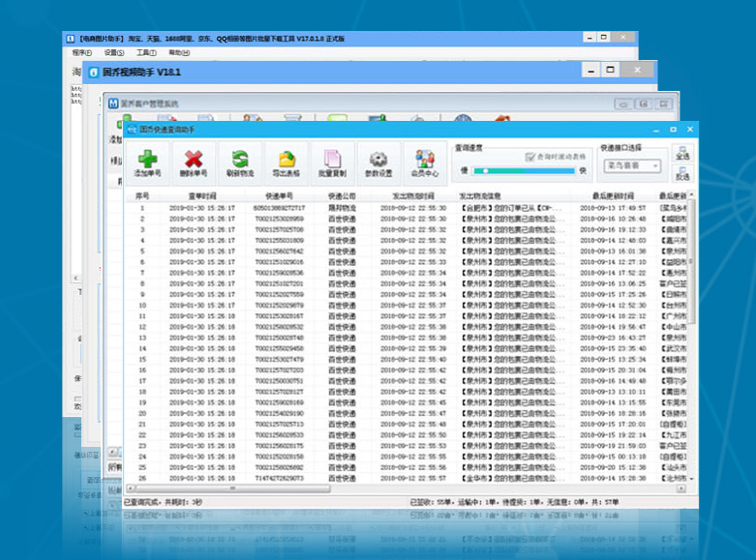Click the 已查询完成 status bar text

click(x=164, y=502)
